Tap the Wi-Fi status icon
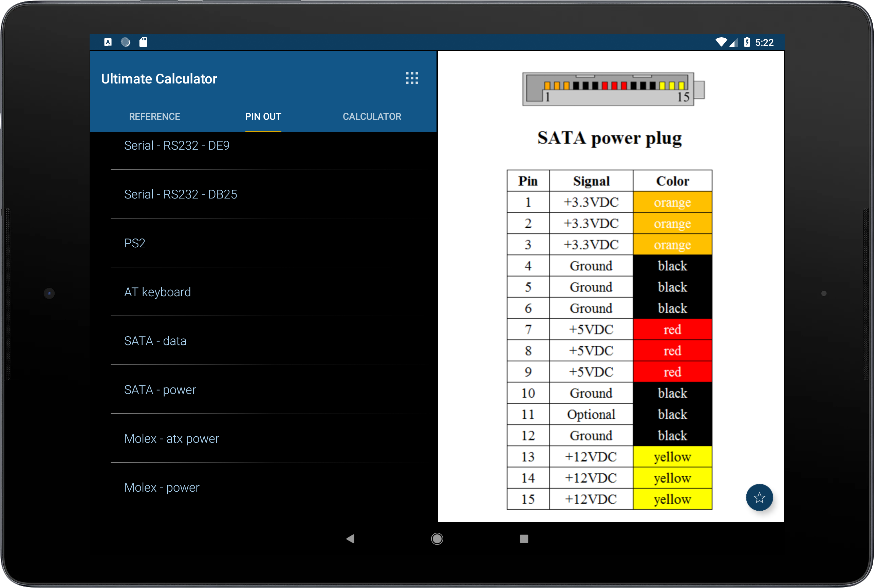 point(721,42)
